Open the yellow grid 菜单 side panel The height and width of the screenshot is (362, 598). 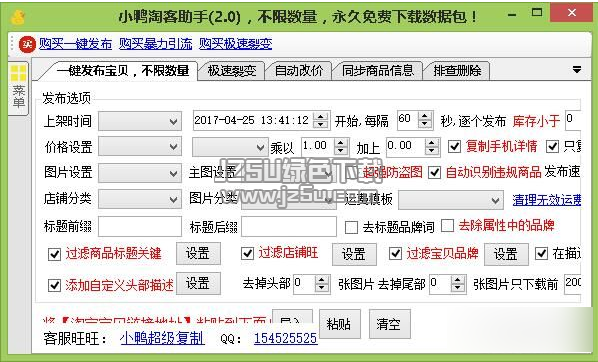18,88
